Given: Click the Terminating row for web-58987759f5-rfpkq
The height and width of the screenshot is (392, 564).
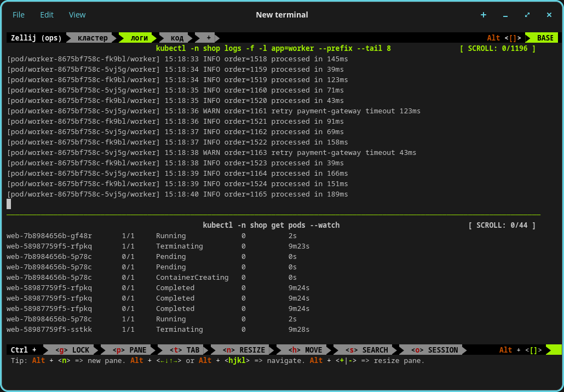Looking at the screenshot, I should coord(158,246).
